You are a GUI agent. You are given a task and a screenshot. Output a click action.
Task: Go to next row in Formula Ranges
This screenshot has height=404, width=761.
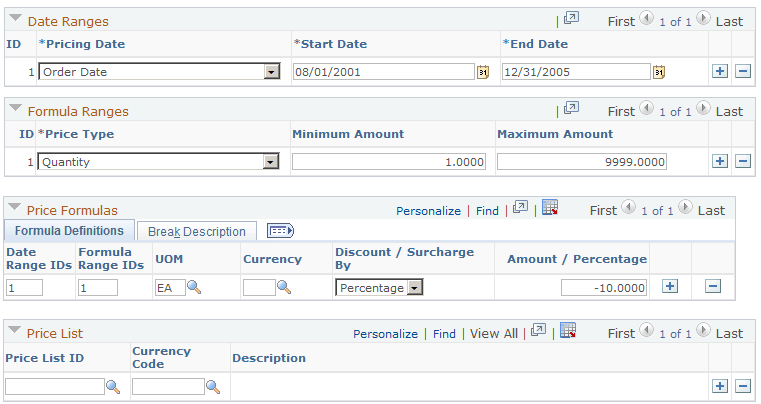point(703,108)
